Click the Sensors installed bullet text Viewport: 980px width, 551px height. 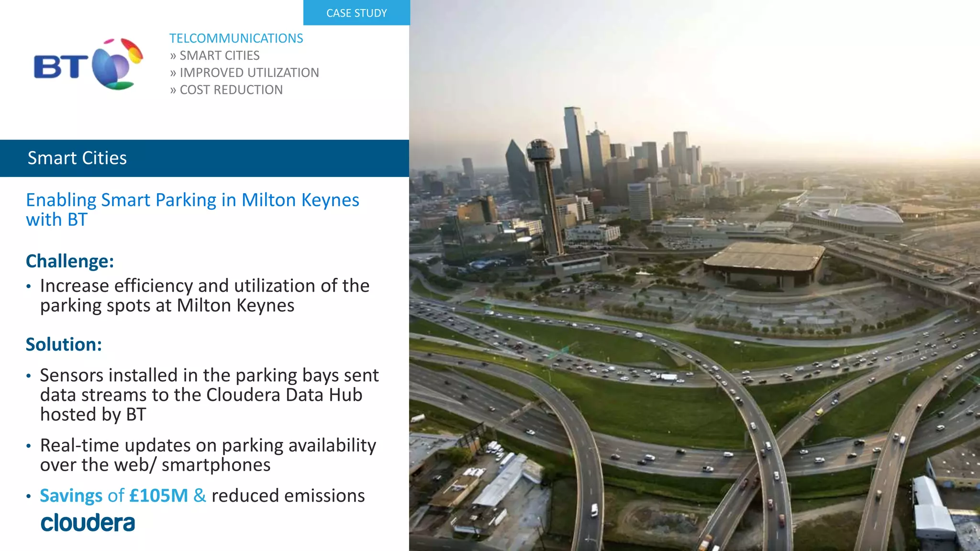click(x=209, y=395)
